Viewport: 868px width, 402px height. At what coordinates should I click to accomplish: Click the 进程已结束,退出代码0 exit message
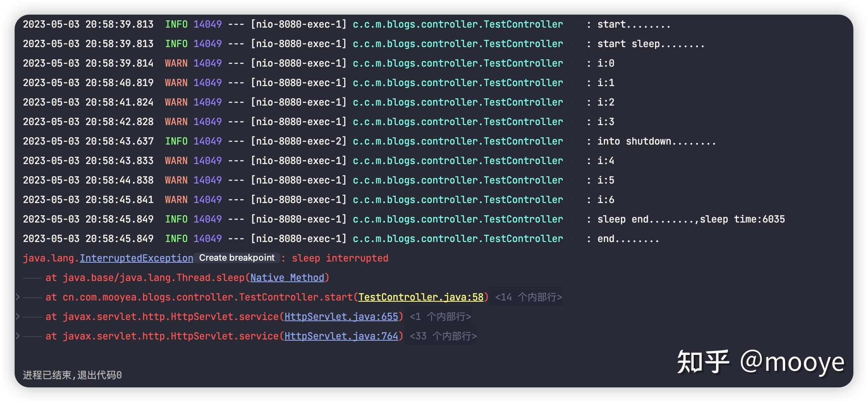click(x=72, y=375)
